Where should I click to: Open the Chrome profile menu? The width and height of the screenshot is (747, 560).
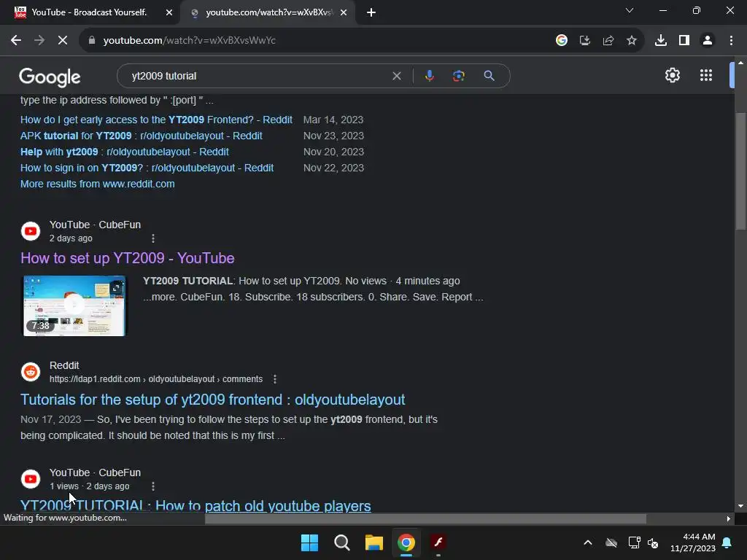pyautogui.click(x=708, y=41)
